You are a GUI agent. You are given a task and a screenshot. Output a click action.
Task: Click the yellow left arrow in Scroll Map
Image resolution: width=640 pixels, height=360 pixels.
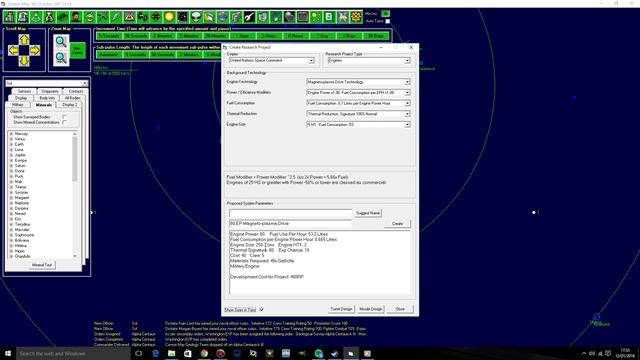13,50
